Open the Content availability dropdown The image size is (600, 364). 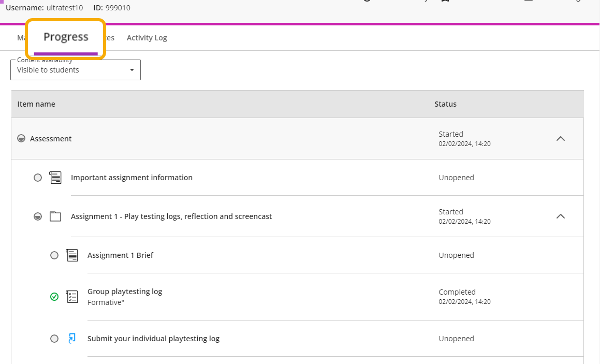[76, 70]
